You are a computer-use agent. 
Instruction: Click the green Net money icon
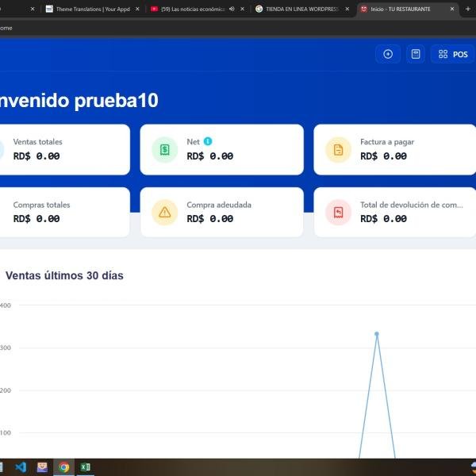pyautogui.click(x=164, y=149)
